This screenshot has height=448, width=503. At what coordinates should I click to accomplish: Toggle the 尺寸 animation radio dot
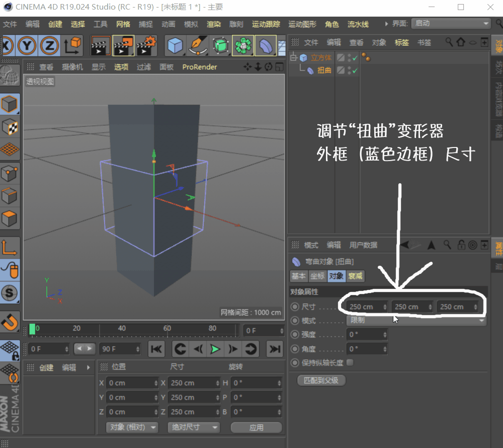pyautogui.click(x=295, y=307)
